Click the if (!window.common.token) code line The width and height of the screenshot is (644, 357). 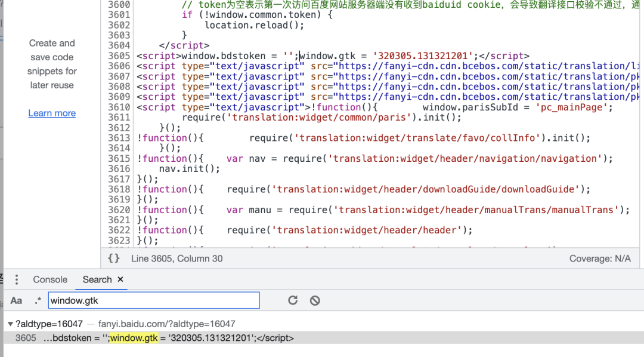coord(257,15)
